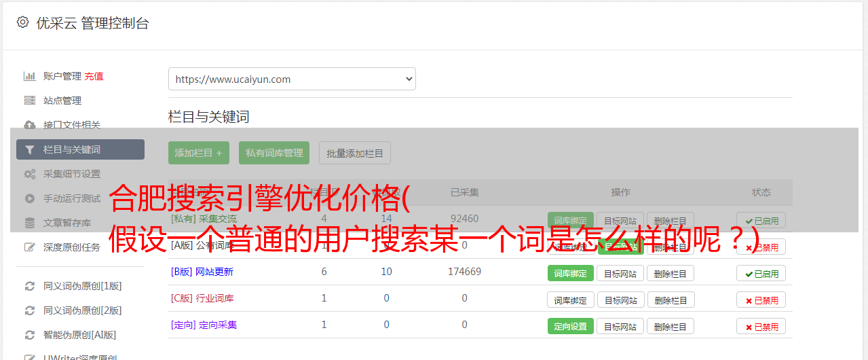Open the [定向] 定向采集 column link
The image size is (868, 360).
[204, 325]
